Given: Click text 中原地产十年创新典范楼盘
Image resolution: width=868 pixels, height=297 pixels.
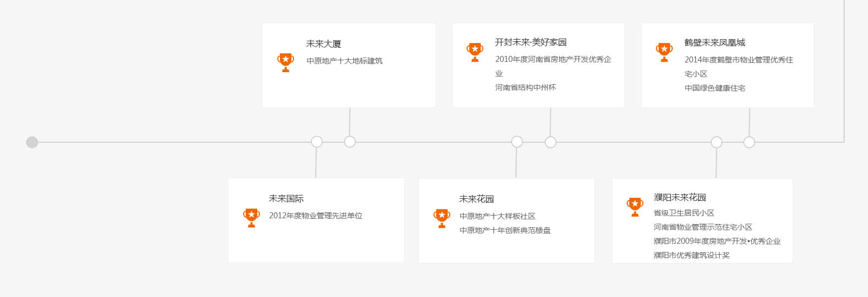Looking at the screenshot, I should [x=505, y=230].
